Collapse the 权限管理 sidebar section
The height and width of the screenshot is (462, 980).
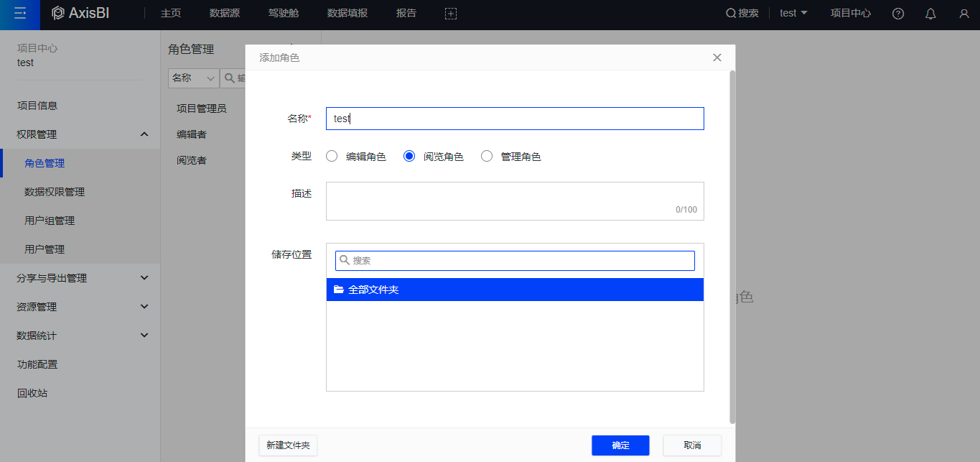[144, 134]
